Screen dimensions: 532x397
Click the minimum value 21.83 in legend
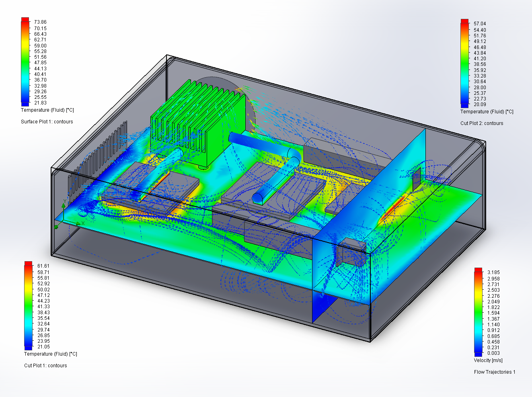click(x=40, y=103)
